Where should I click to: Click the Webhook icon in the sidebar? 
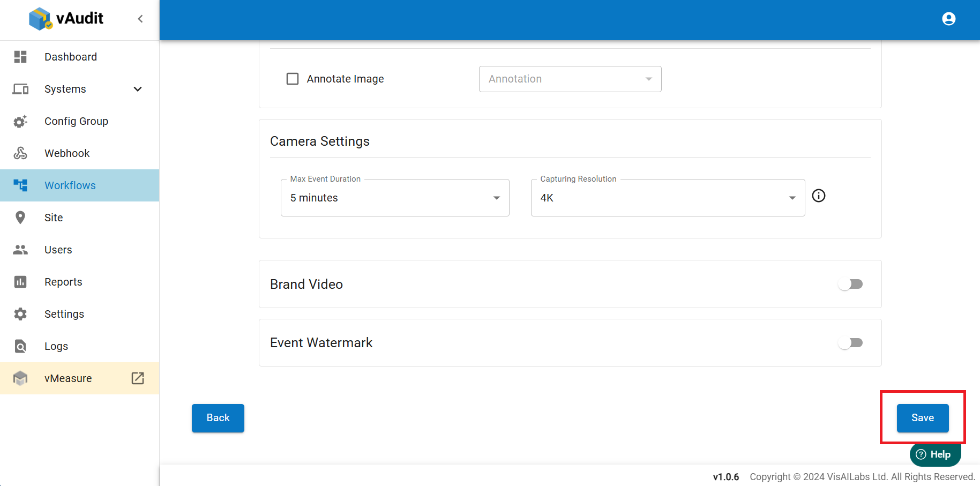[20, 153]
